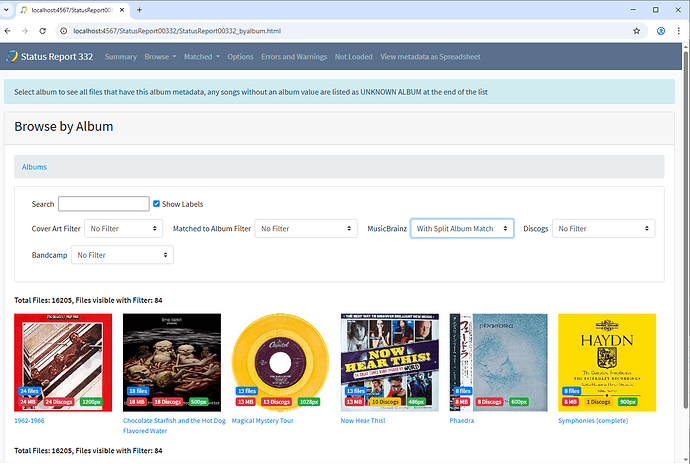Close the StatusReport browser tab
Screen dimensions: 690x464
click(x=122, y=10)
